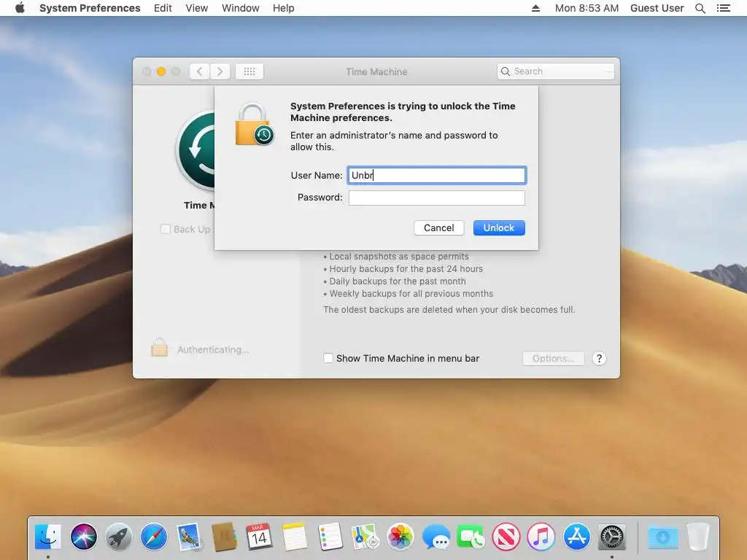747x560 pixels.
Task: Open Trash in the Dock
Action: 698,537
